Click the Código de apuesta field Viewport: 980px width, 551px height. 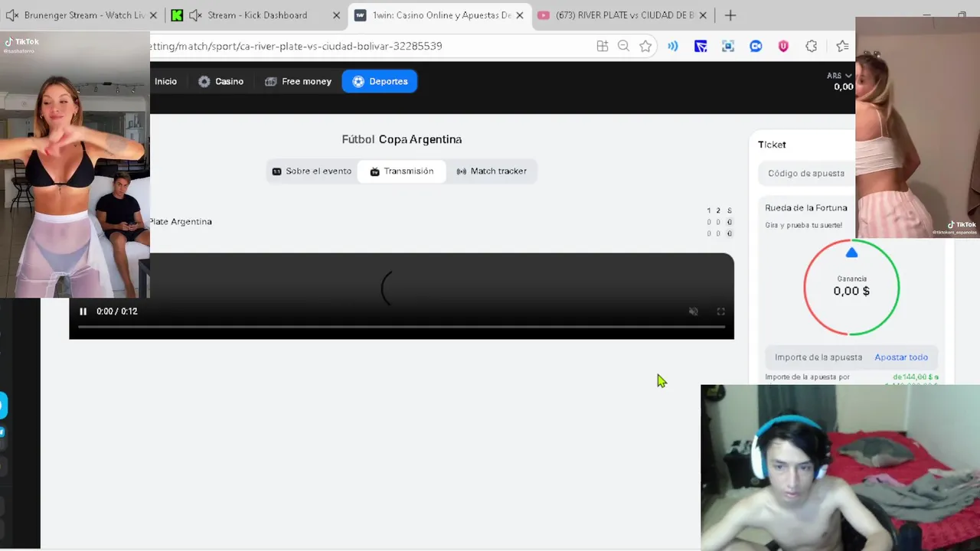806,174
